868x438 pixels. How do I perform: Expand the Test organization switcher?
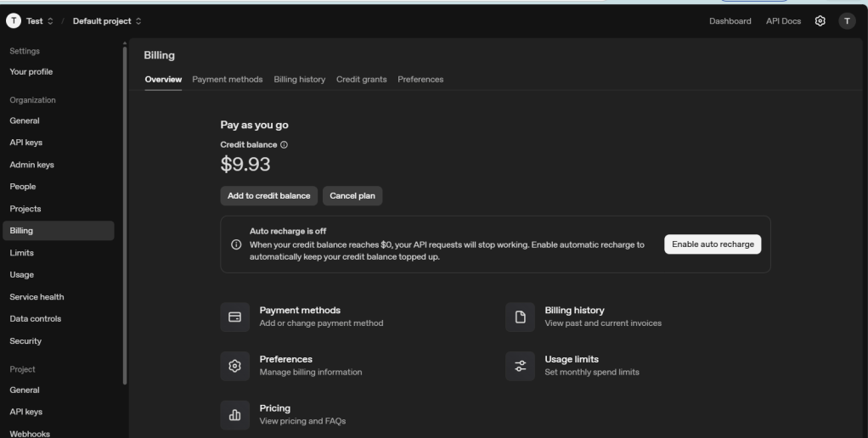pos(31,21)
